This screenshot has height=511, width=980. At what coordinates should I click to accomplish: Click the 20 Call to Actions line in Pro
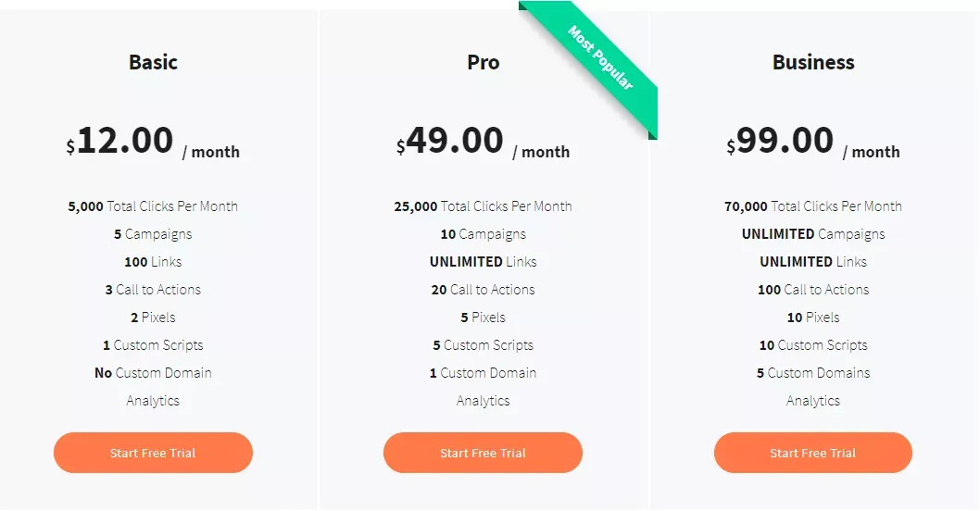tap(484, 290)
